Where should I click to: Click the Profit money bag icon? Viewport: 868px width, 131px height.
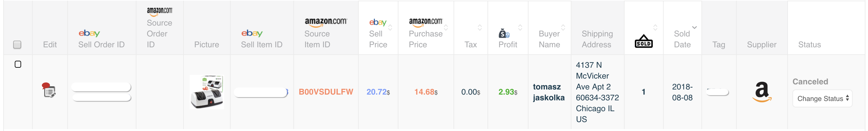pyautogui.click(x=504, y=34)
